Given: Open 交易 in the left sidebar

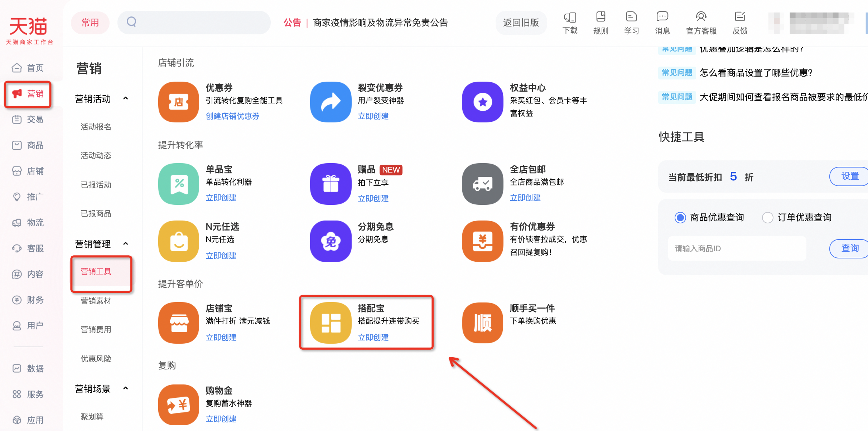Looking at the screenshot, I should [28, 119].
